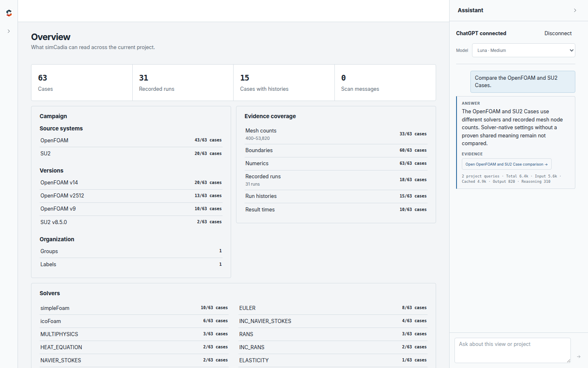This screenshot has height=368, width=588.
Task: Click the Numerics coverage row
Action: pos(336,163)
